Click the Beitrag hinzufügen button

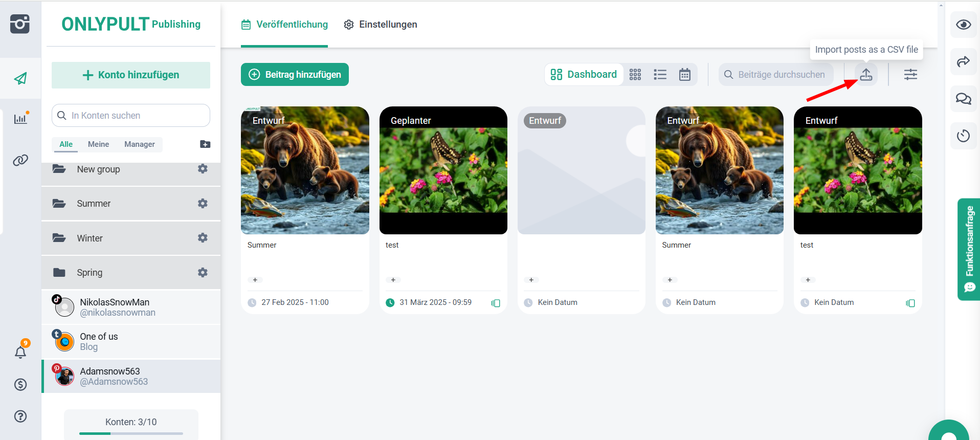click(295, 75)
